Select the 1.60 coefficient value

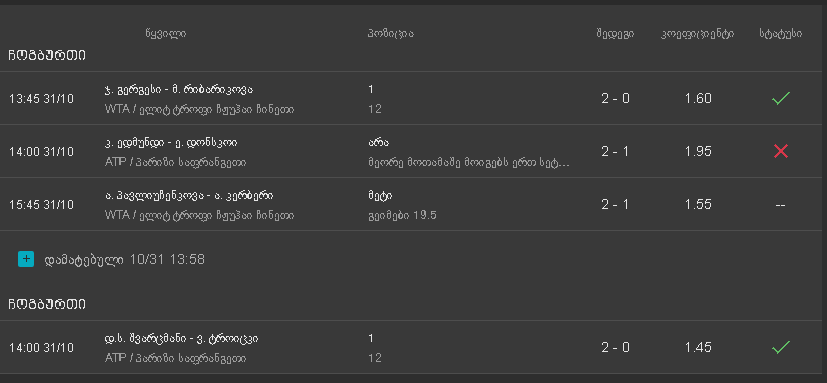[x=698, y=98]
